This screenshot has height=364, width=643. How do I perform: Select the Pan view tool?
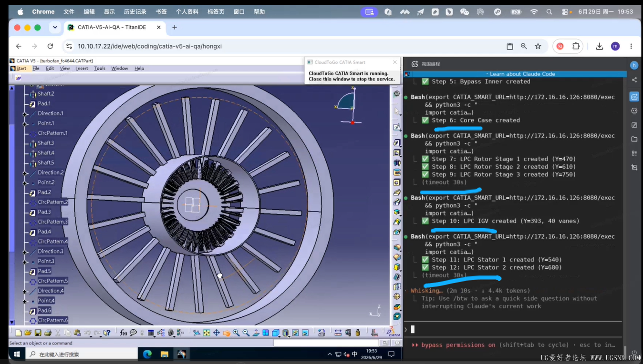point(216,333)
